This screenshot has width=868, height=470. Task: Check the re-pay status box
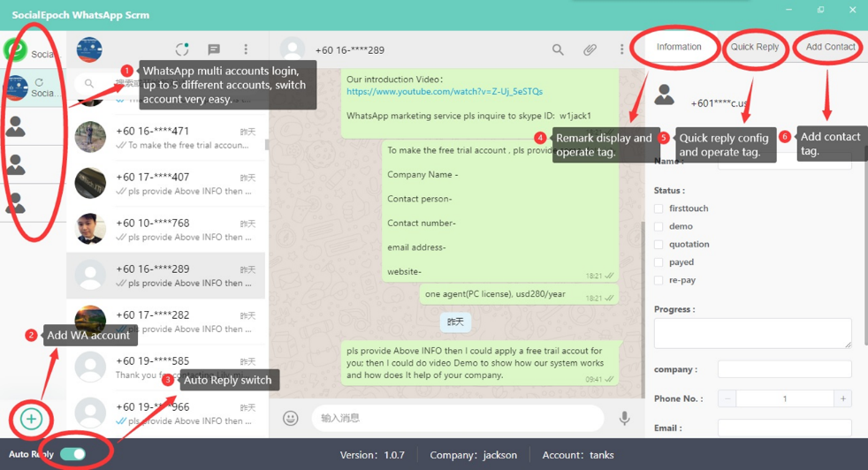(659, 280)
